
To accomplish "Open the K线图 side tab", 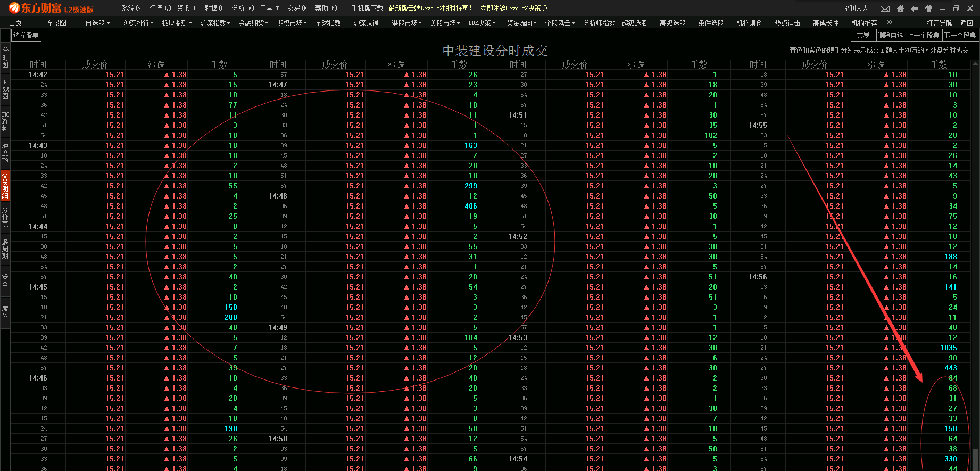I will [5, 89].
